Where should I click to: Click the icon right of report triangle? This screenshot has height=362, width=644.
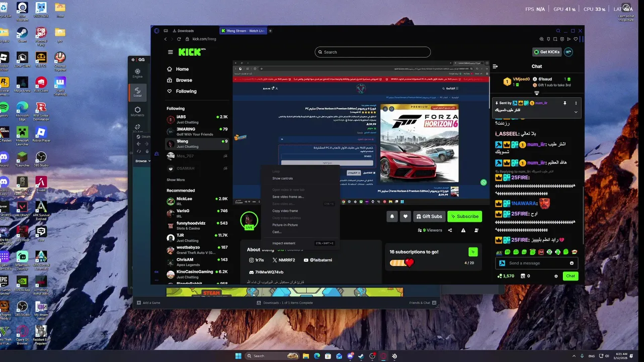coord(476,230)
